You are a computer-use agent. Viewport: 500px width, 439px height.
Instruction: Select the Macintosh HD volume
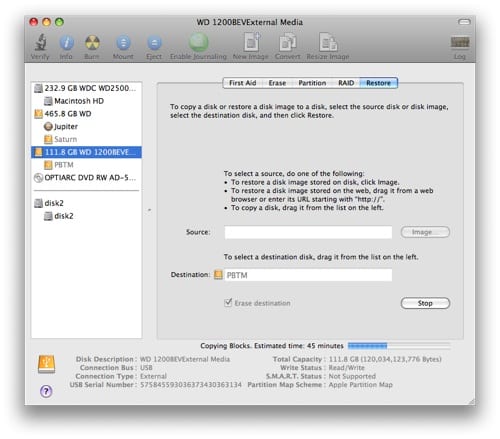tap(86, 101)
